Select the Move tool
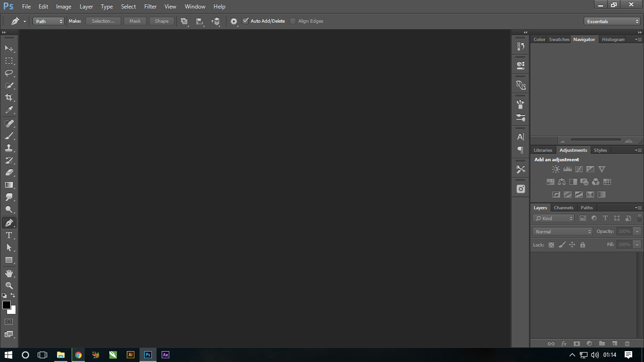Image resolution: width=644 pixels, height=362 pixels. [9, 49]
